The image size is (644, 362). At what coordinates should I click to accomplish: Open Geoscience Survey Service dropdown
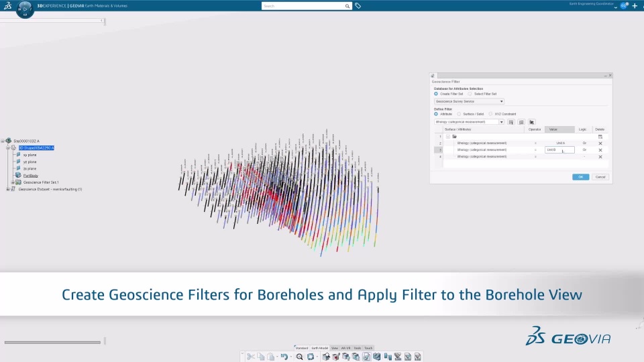point(469,101)
